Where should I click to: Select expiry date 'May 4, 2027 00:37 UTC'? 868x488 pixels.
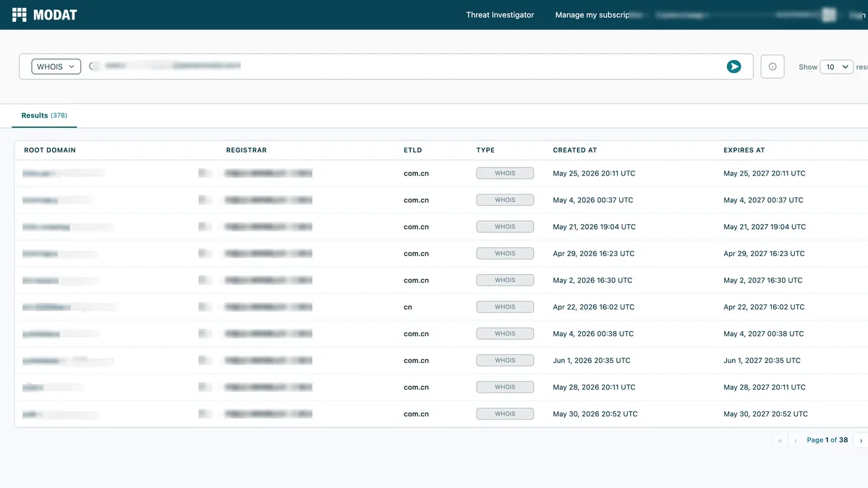point(763,200)
